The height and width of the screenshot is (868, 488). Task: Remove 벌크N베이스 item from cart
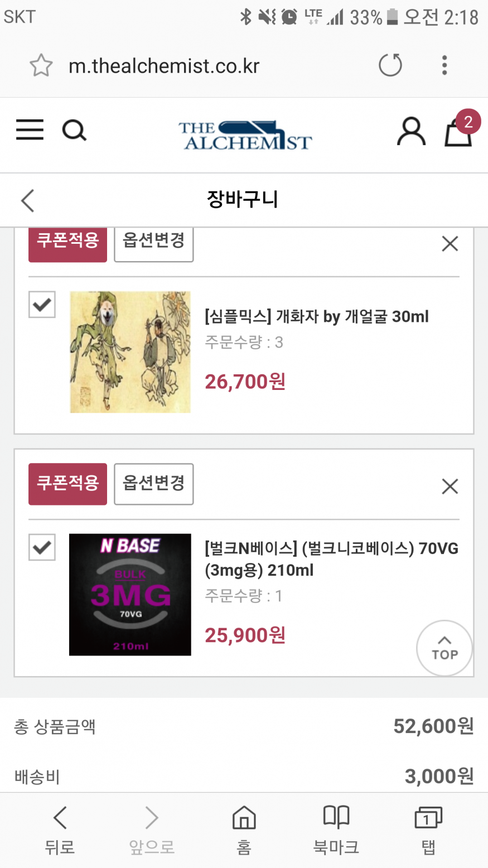(450, 486)
